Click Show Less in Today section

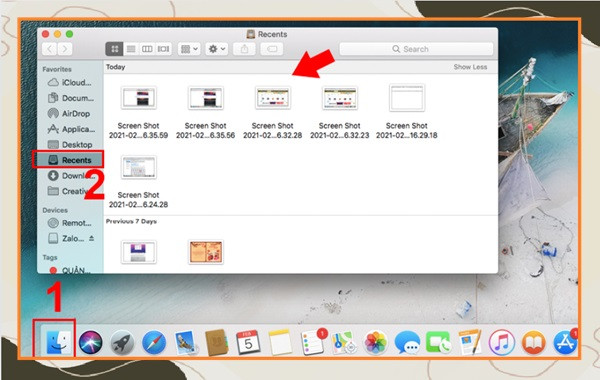(x=470, y=67)
